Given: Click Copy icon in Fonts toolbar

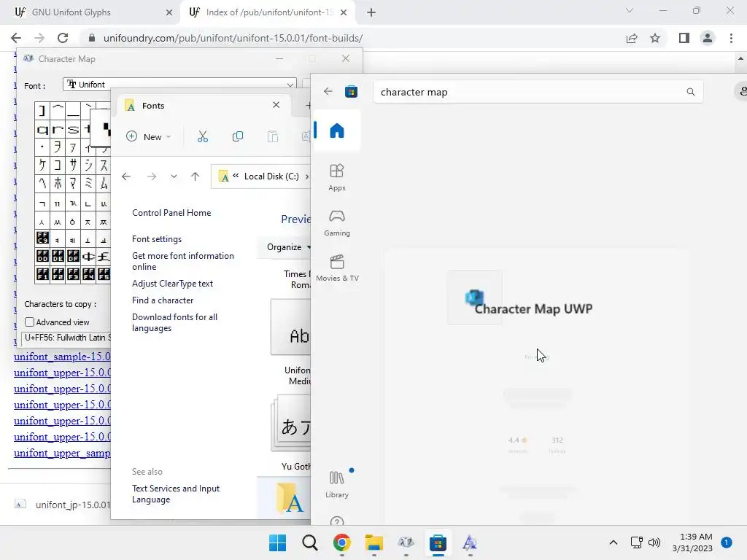Looking at the screenshot, I should click(x=237, y=136).
